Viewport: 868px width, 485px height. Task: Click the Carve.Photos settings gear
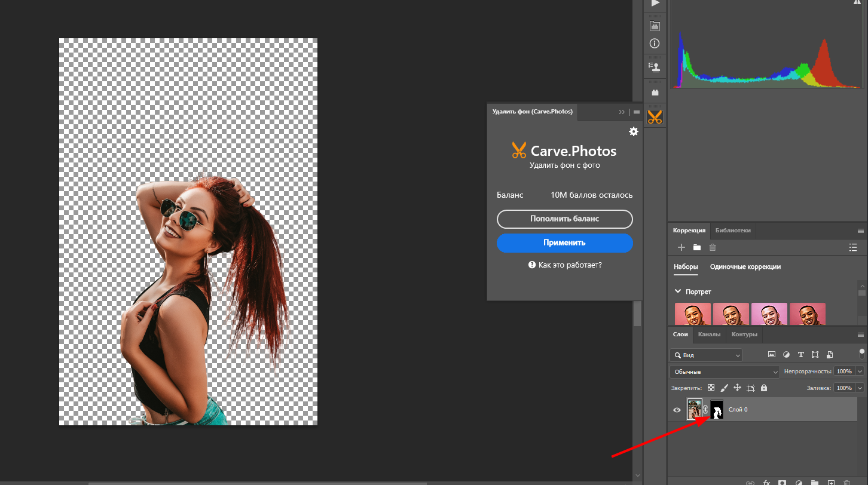634,131
